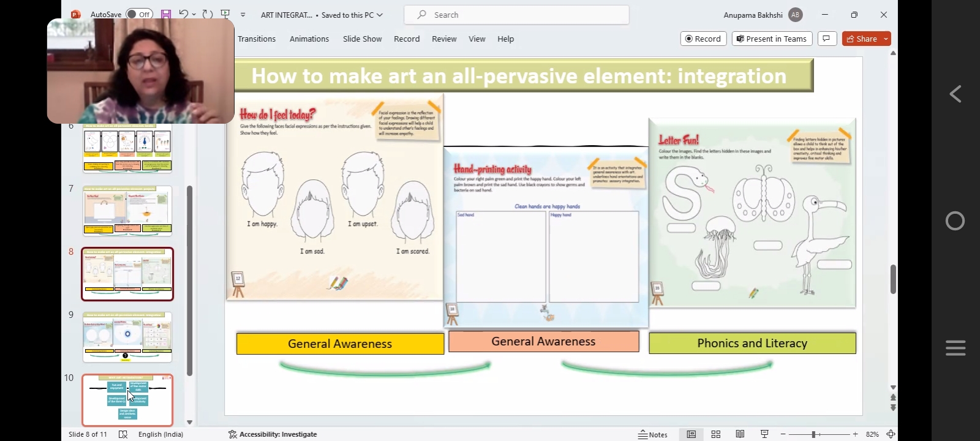Select the orange General Awareness label
This screenshot has height=441, width=980.
click(x=543, y=341)
